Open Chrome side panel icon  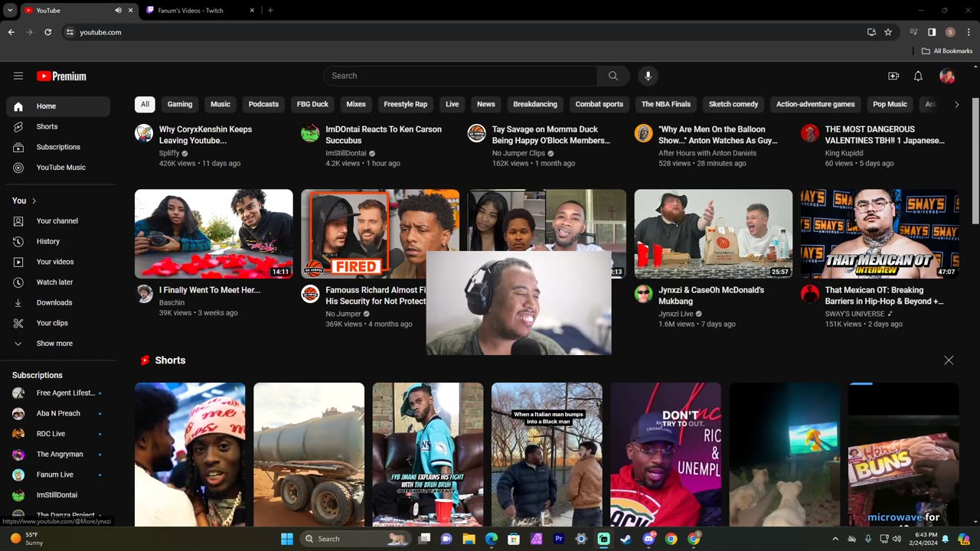click(932, 32)
